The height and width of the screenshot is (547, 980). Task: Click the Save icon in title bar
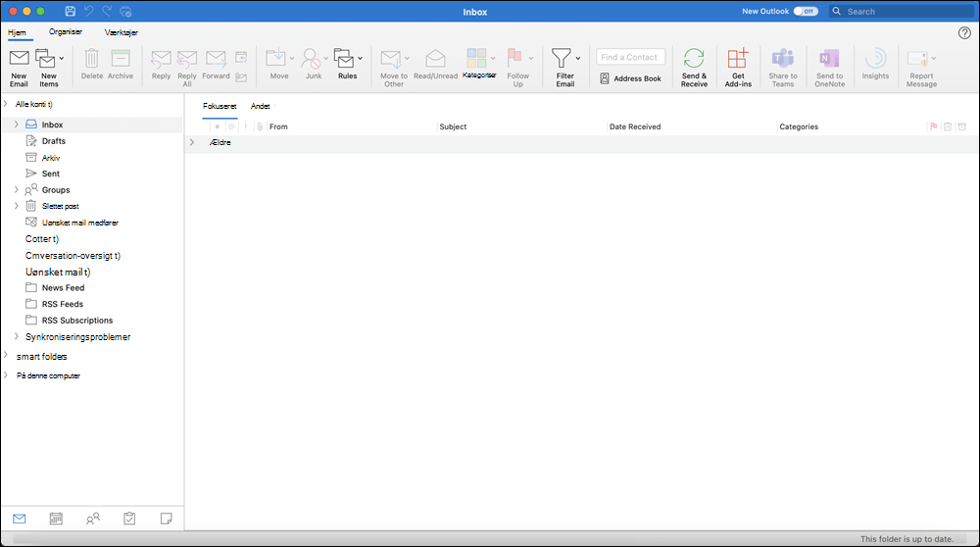pyautogui.click(x=70, y=11)
